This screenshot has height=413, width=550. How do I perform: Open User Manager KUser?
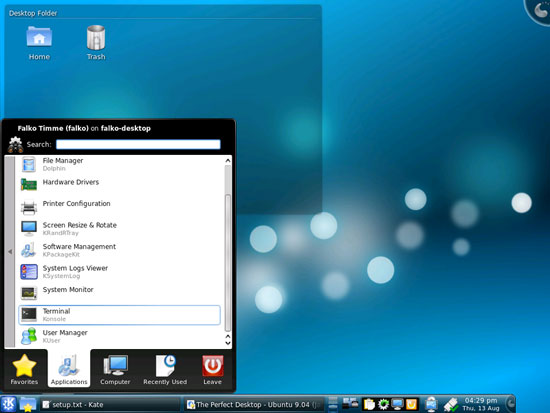(119, 336)
